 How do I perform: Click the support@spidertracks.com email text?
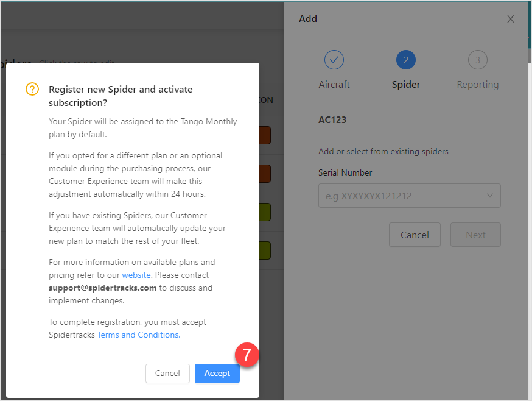pyautogui.click(x=102, y=288)
